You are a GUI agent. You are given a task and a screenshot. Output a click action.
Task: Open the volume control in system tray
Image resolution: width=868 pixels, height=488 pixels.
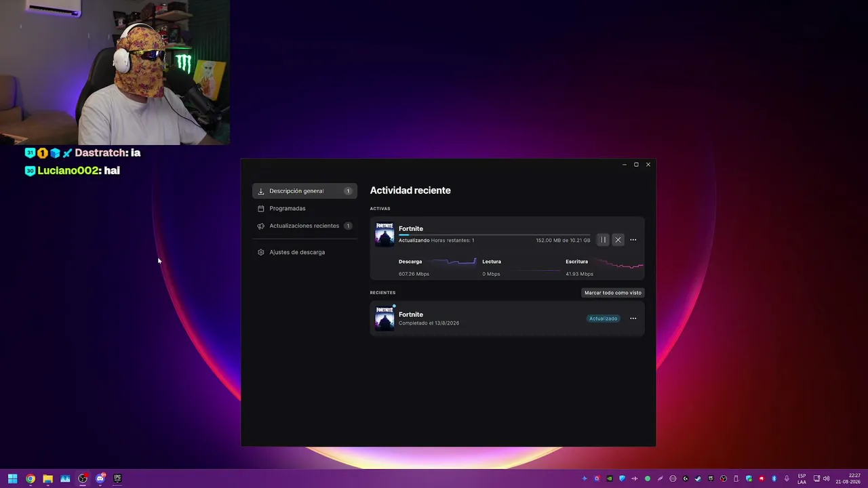tap(826, 479)
